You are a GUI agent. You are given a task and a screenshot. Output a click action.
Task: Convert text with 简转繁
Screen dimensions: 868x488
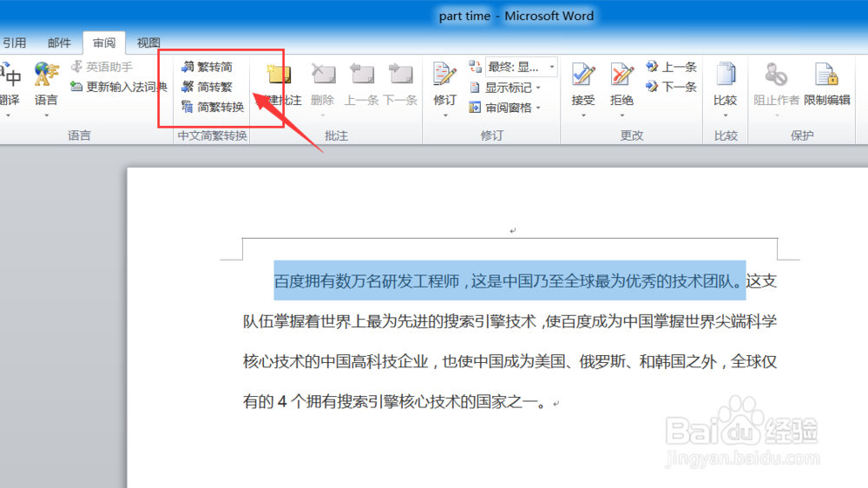coord(207,87)
